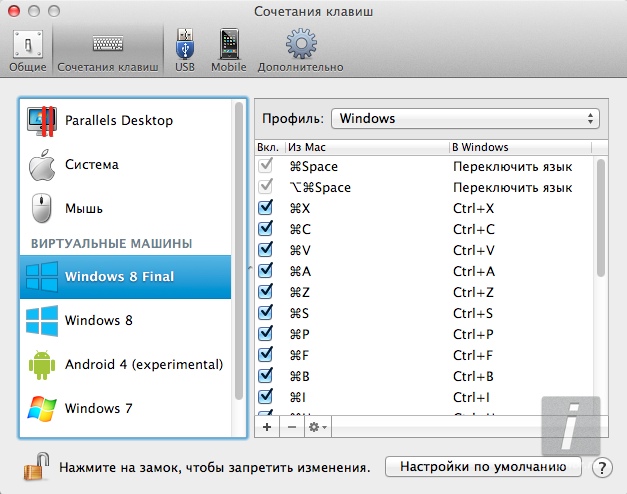Disable the ⌘C to Ctrl+C shortcut
Screen dimensions: 627x494
(266, 228)
